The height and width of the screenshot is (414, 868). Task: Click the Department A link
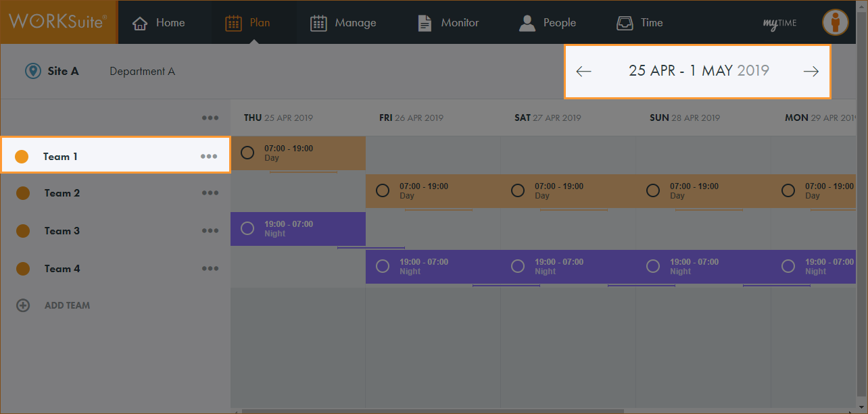(x=142, y=72)
